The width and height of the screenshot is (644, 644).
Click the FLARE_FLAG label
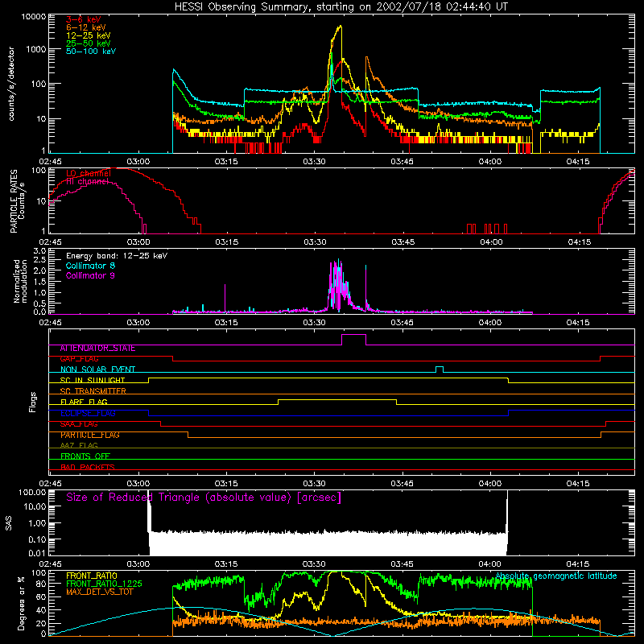click(84, 402)
